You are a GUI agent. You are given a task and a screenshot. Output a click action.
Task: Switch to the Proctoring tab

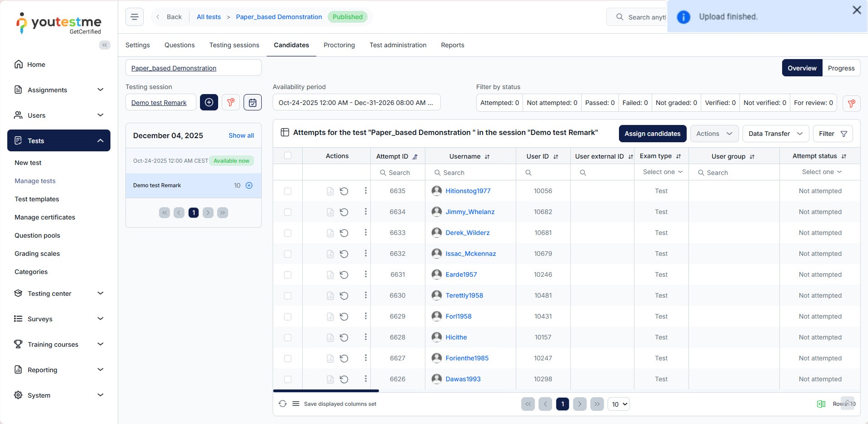[x=339, y=45]
